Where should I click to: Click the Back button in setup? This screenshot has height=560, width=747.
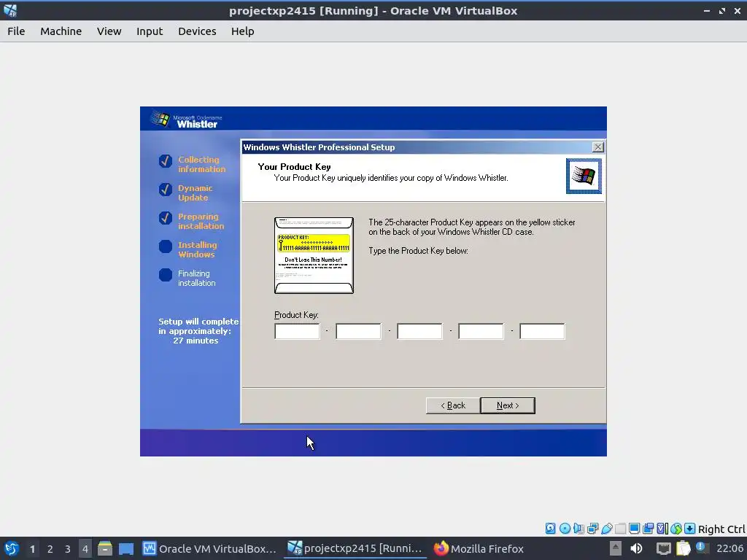[x=453, y=405]
